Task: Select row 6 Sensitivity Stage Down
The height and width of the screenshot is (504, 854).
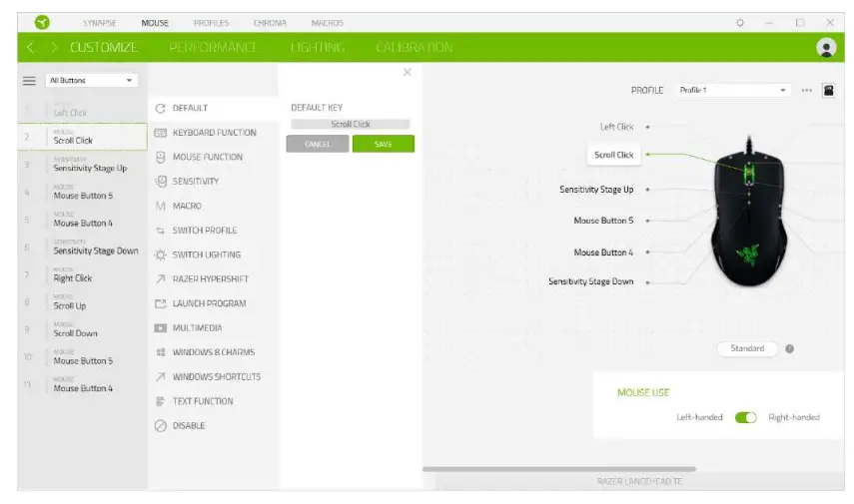Action: click(83, 248)
